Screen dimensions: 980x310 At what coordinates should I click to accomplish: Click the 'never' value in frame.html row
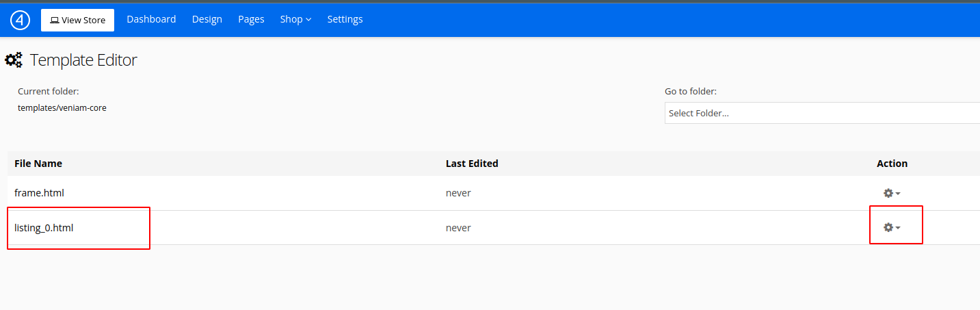pyautogui.click(x=458, y=193)
